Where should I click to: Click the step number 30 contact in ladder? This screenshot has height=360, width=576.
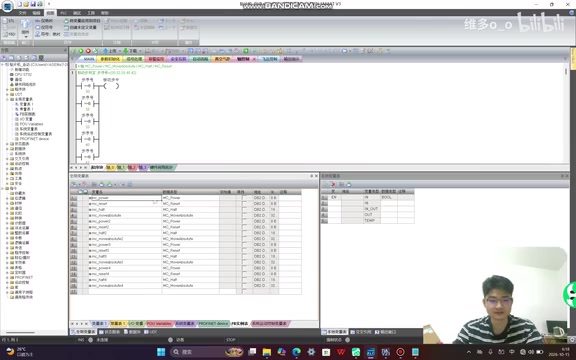tap(87, 86)
